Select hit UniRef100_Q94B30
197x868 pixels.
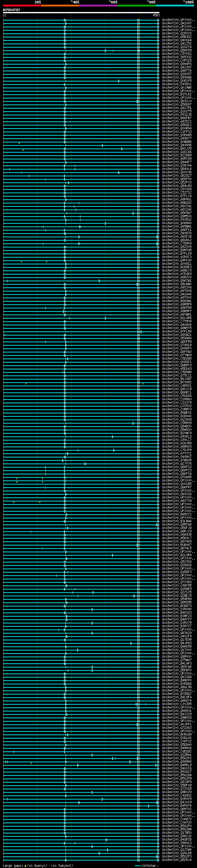click(177, 426)
